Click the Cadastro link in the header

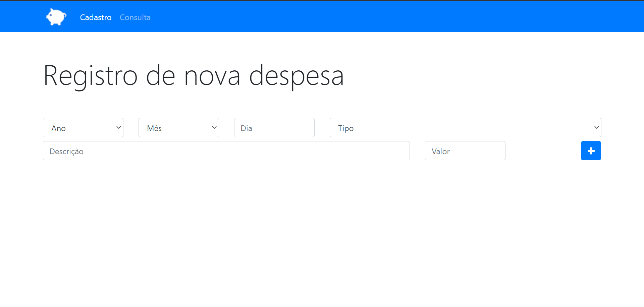[95, 17]
